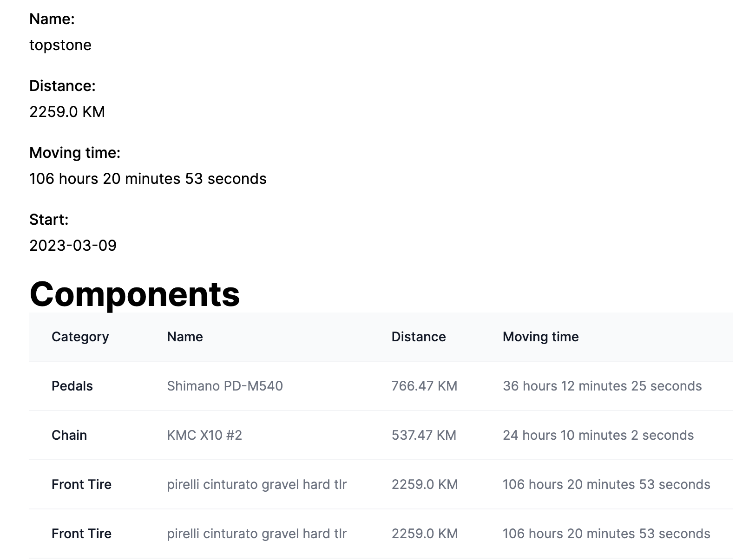The image size is (749, 560).
Task: Select the 'Pedals' category cell
Action: [x=72, y=386]
